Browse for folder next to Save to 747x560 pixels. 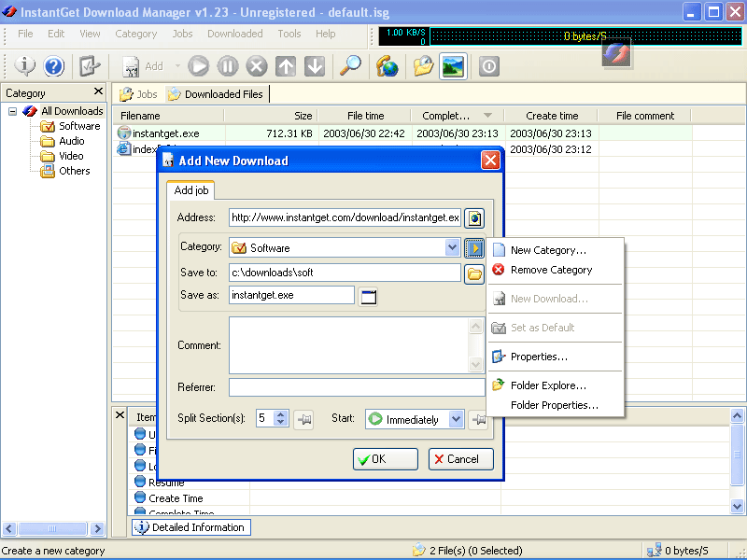point(474,273)
